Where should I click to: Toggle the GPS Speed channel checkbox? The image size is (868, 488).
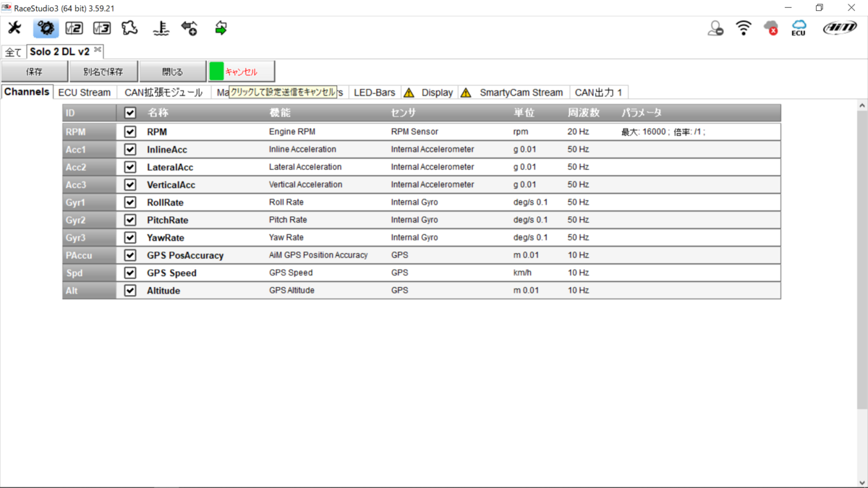click(x=130, y=273)
